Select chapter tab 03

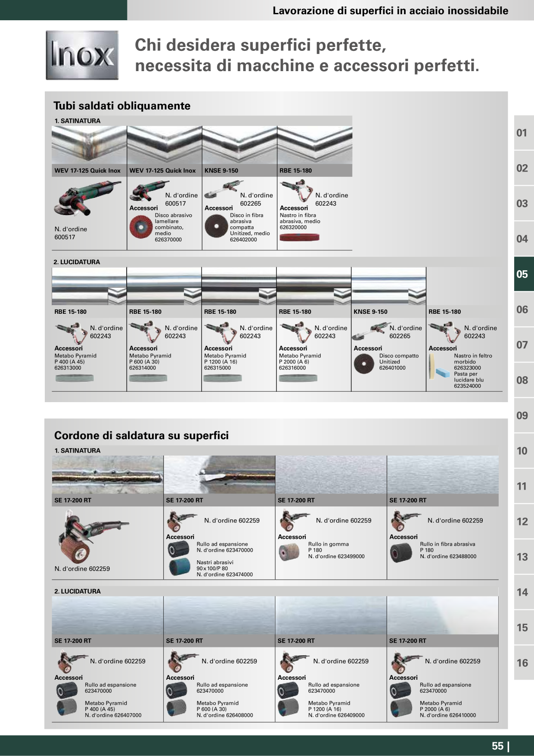pos(524,203)
